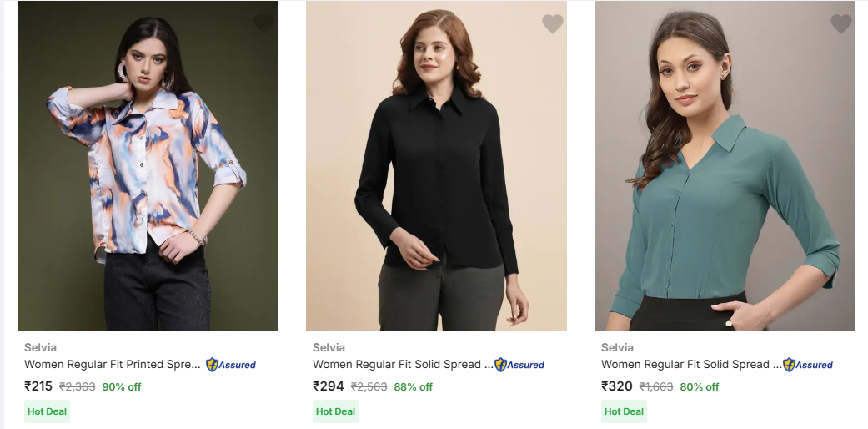The height and width of the screenshot is (429, 868).
Task: Wishlist the printed shirt via heart icon
Action: (x=264, y=24)
